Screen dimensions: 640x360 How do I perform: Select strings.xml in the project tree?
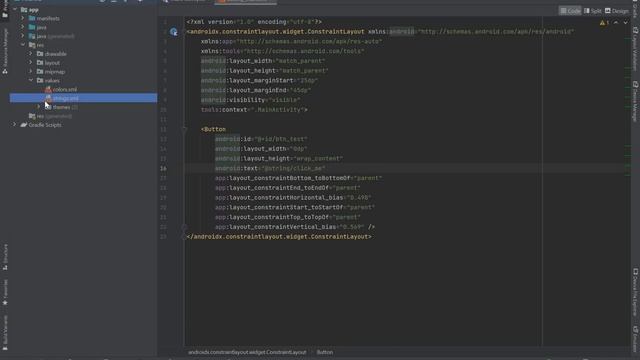pyautogui.click(x=83, y=98)
